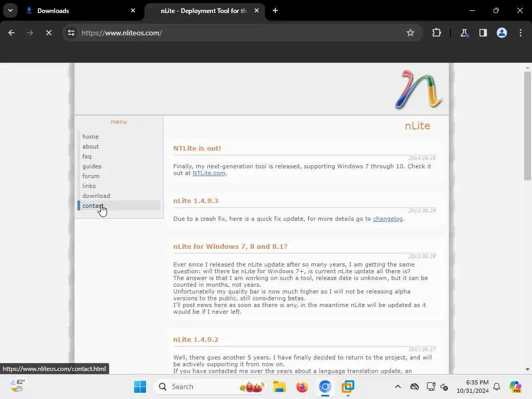This screenshot has width=532, height=399.
Task: Open the Chrome profile avatar
Action: point(502,33)
